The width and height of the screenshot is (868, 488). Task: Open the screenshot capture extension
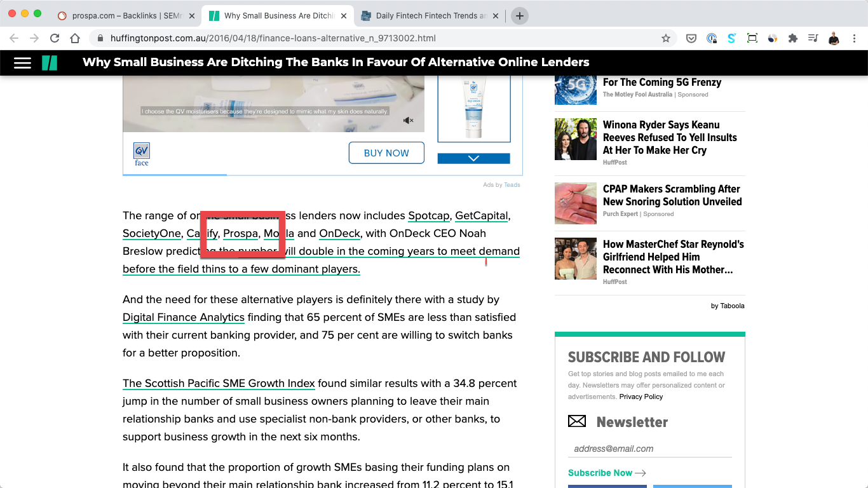tap(752, 38)
